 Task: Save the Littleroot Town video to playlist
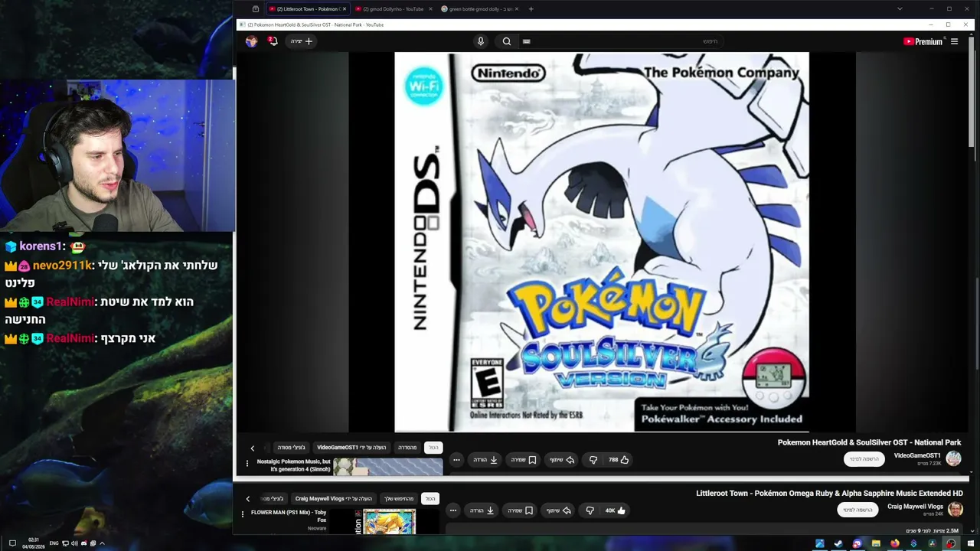point(521,510)
